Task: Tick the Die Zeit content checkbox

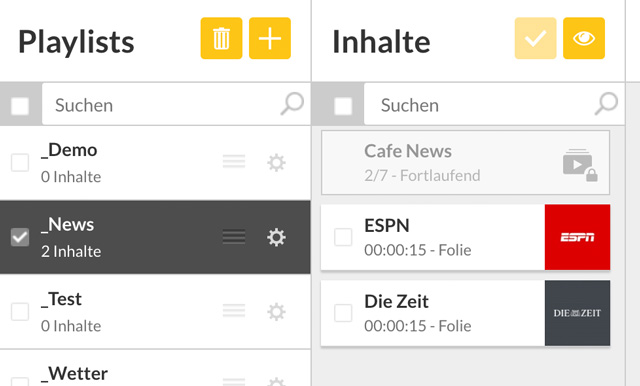Action: coord(343,313)
